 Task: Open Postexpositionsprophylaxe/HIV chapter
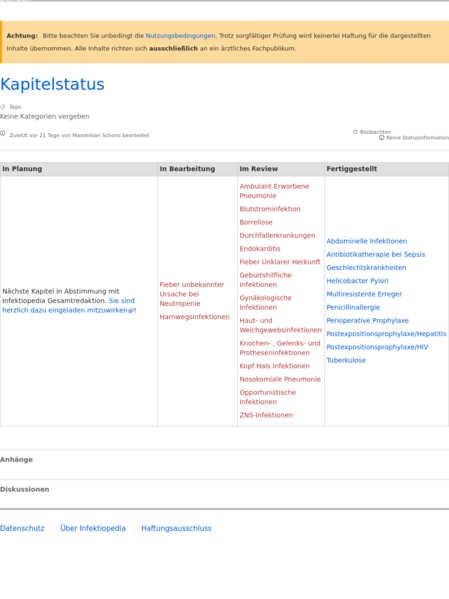coord(377,347)
